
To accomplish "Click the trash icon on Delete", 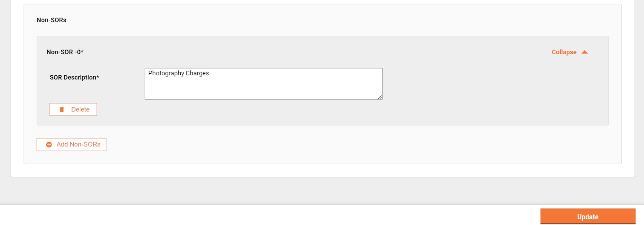I will pyautogui.click(x=62, y=109).
